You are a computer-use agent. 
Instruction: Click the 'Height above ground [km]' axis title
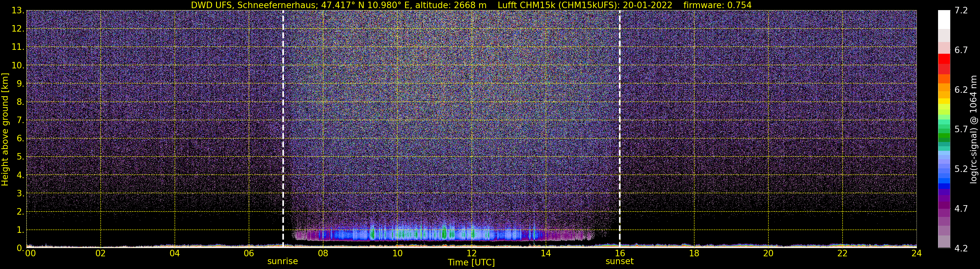point(5,129)
